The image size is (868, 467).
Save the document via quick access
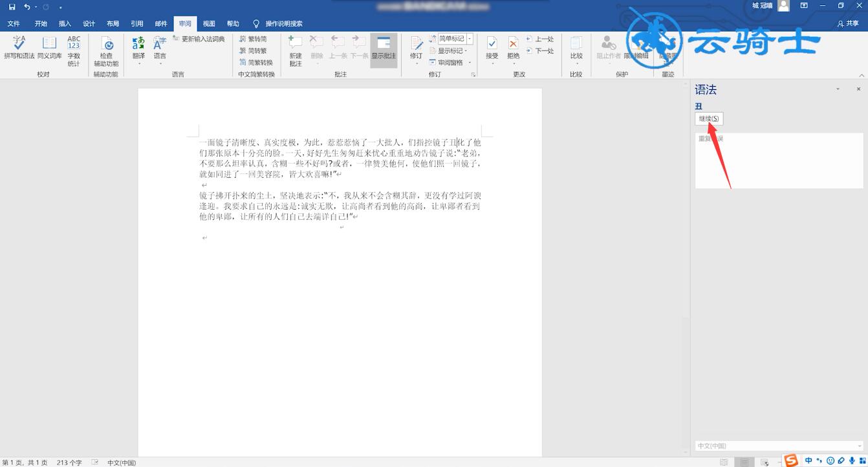(12, 6)
